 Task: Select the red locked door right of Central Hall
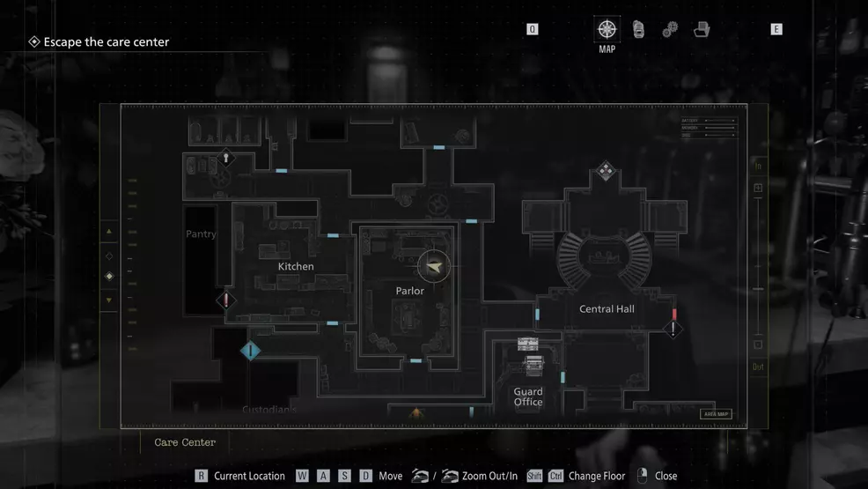pos(674,314)
